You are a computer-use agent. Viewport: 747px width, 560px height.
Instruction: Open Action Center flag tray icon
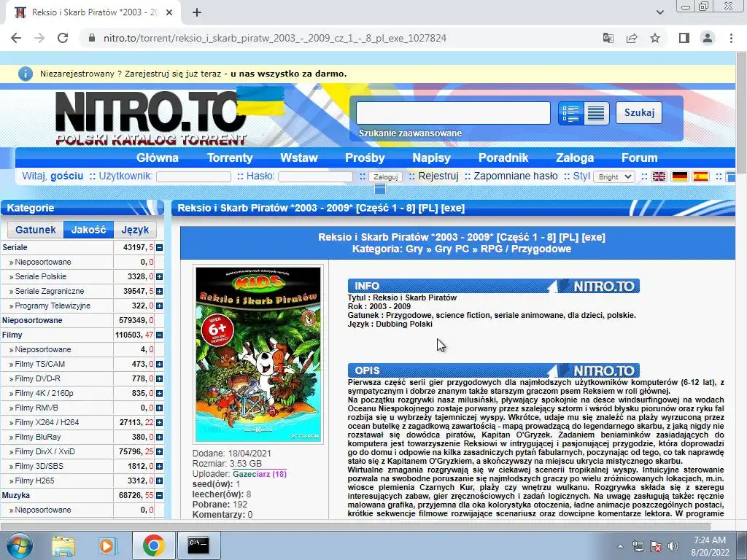click(x=656, y=546)
